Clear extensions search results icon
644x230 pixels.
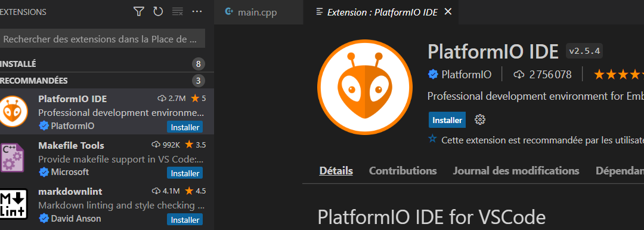click(x=178, y=11)
